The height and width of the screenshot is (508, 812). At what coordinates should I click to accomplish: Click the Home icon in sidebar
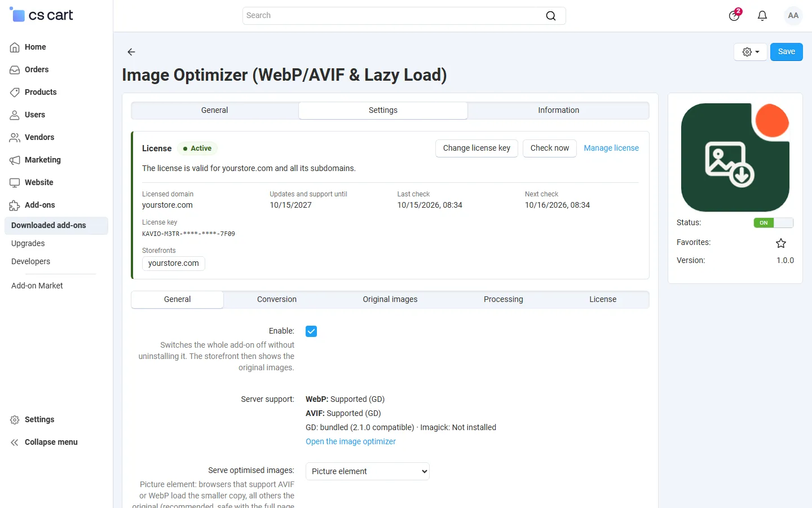pyautogui.click(x=15, y=47)
